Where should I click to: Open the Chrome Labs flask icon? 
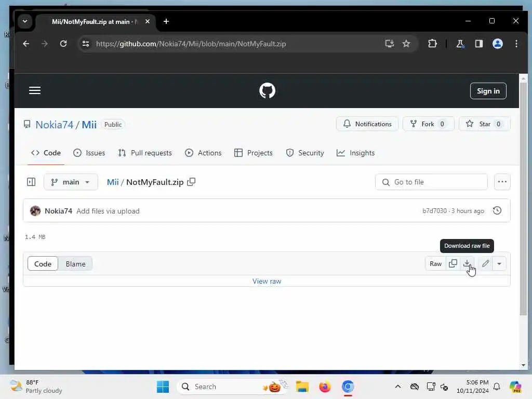[460, 44]
